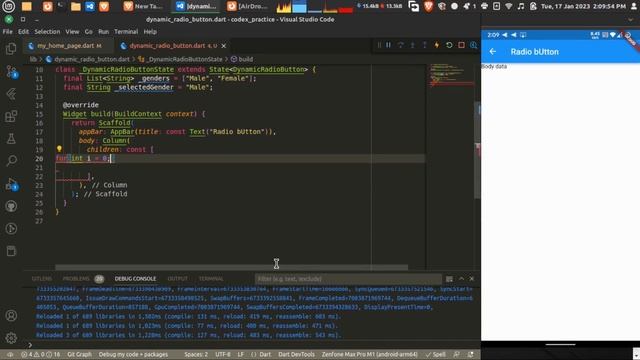Pause the debug session
This screenshot has height=360, width=640.
click(x=388, y=45)
